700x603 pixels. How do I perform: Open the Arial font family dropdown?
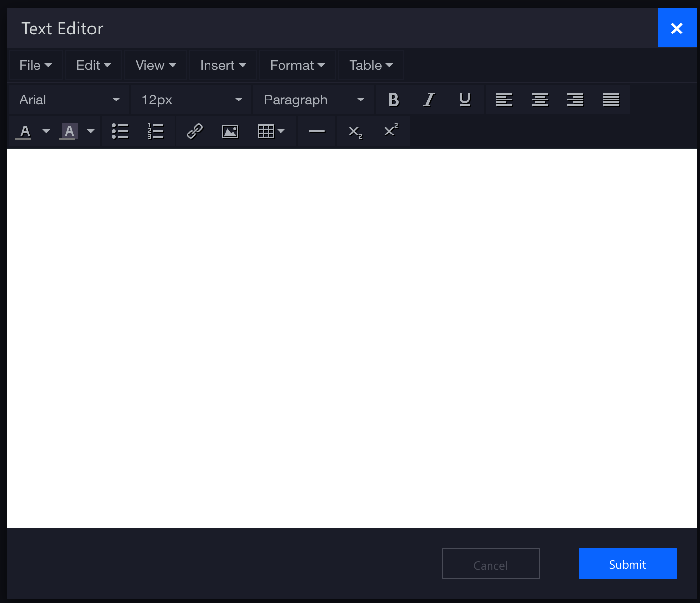tap(69, 100)
